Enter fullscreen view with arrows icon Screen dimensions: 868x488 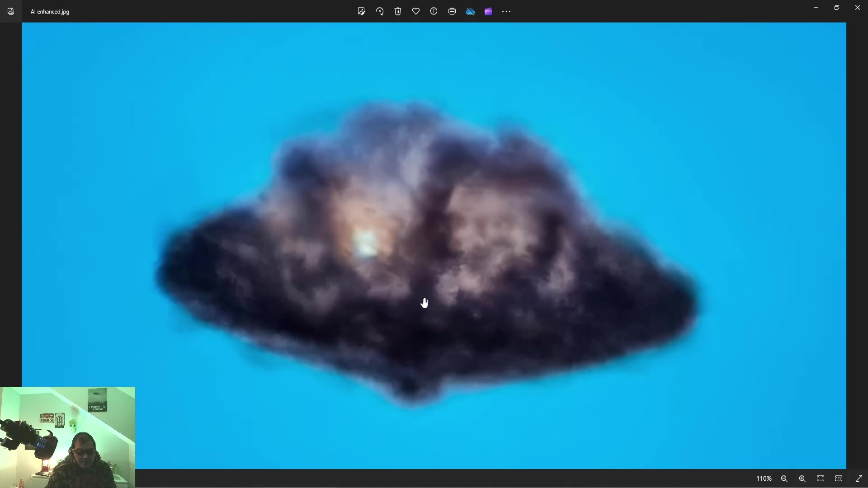(x=859, y=479)
